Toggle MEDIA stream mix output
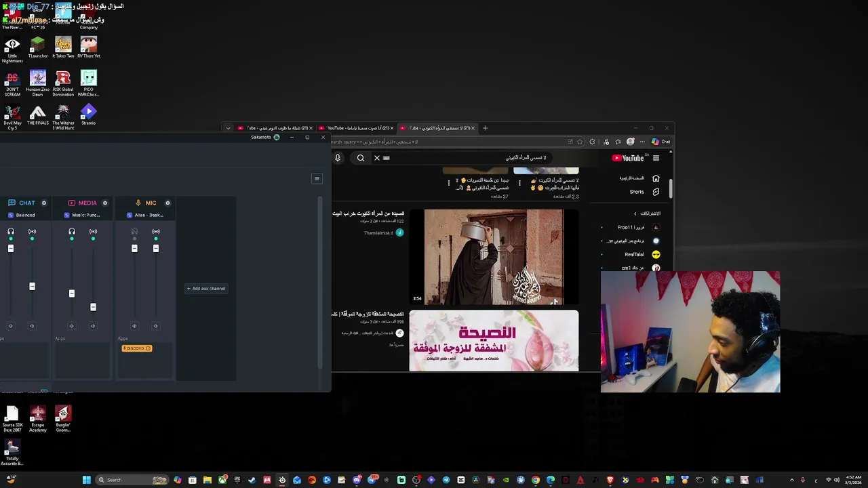Image resolution: width=868 pixels, height=488 pixels. (x=93, y=232)
